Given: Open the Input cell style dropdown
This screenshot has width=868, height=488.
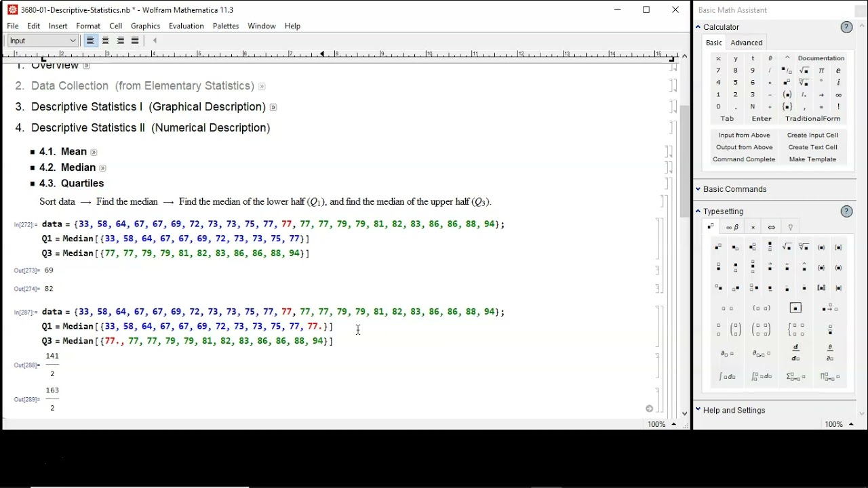Looking at the screenshot, I should tap(43, 41).
